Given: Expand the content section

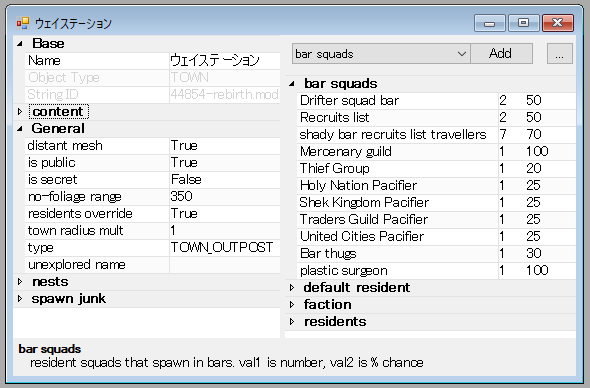Looking at the screenshot, I should 20,112.
